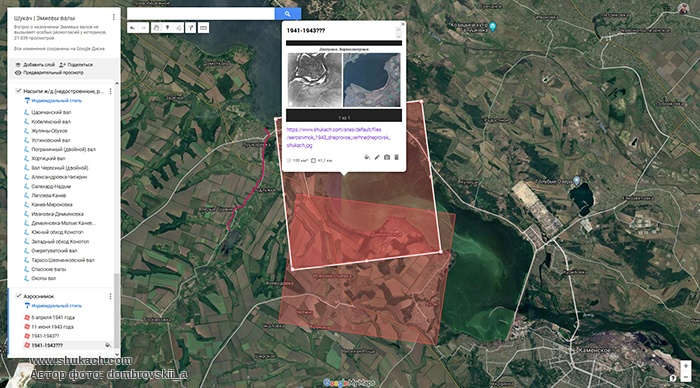700x388 pixels.
Task: Uncheck the Насыпи ж/д layer checkbox
Action: point(18,91)
